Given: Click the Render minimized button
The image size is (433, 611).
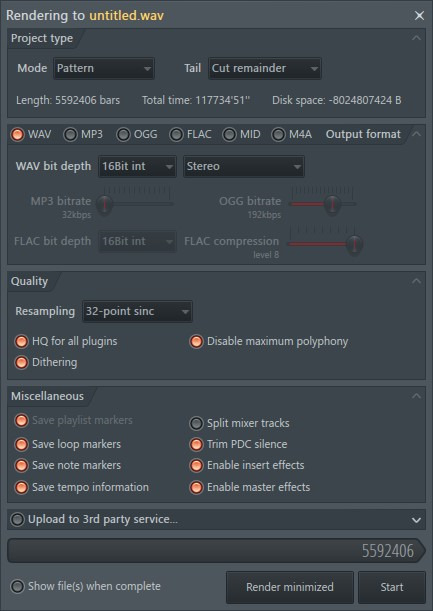Looking at the screenshot, I should click(290, 587).
